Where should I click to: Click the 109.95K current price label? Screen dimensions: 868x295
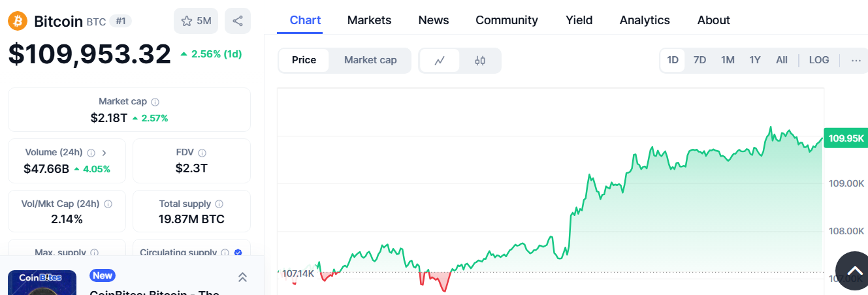pyautogui.click(x=846, y=138)
